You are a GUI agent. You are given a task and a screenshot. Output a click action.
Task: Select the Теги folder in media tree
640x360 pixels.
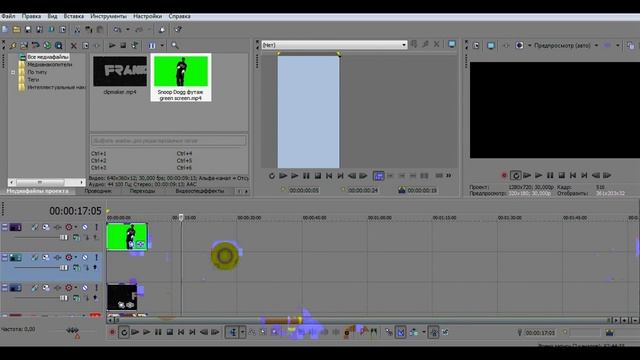point(33,80)
